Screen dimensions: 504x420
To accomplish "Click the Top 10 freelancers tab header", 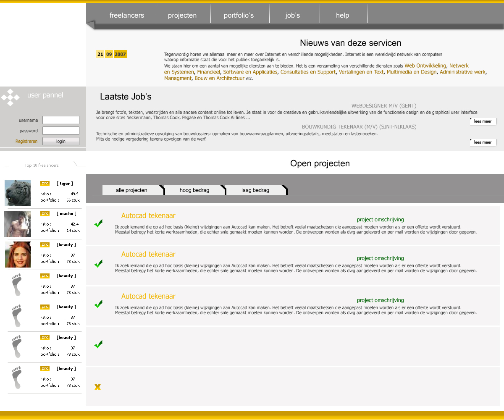I will pyautogui.click(x=42, y=165).
